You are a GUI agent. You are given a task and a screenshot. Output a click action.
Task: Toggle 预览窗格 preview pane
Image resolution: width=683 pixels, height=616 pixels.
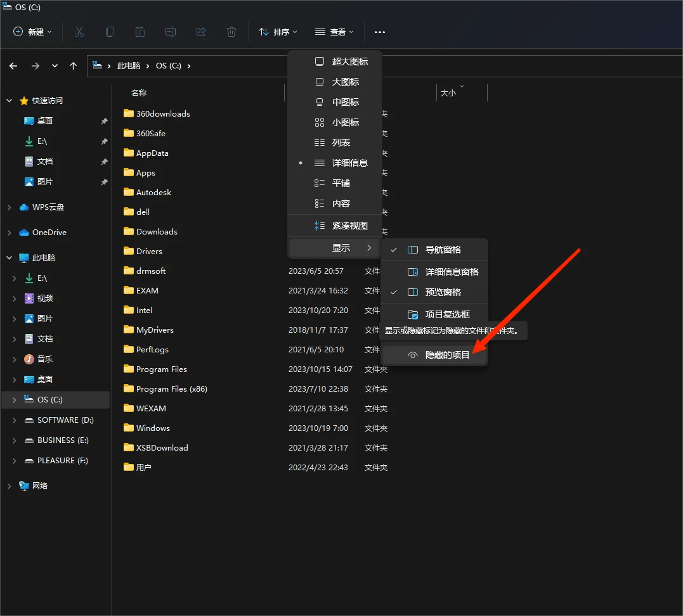(434, 292)
